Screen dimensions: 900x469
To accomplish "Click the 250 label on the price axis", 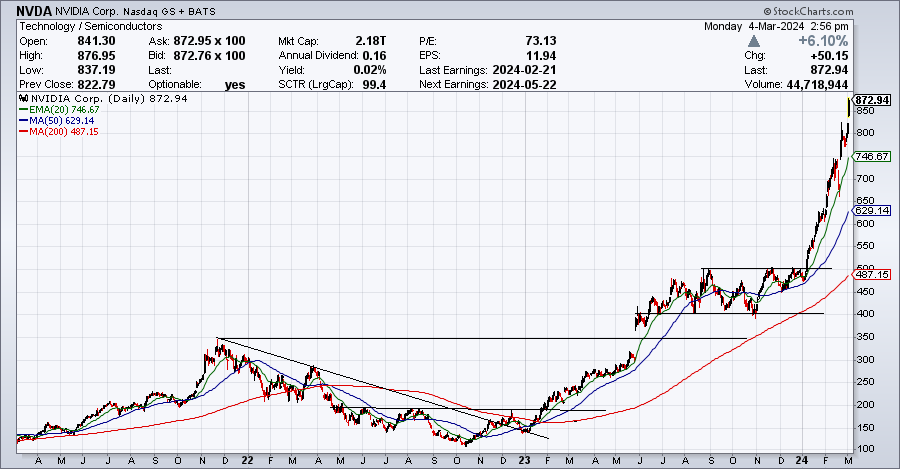I will point(866,382).
